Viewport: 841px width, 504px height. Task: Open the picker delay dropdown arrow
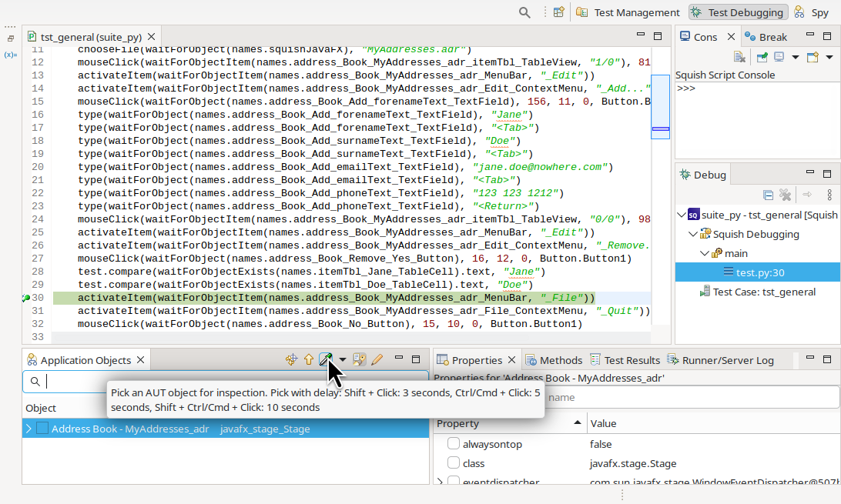tap(341, 359)
